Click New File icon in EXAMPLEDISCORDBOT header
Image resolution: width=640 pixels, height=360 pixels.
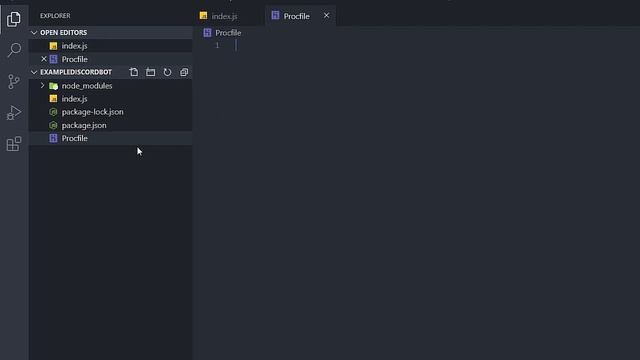point(134,72)
